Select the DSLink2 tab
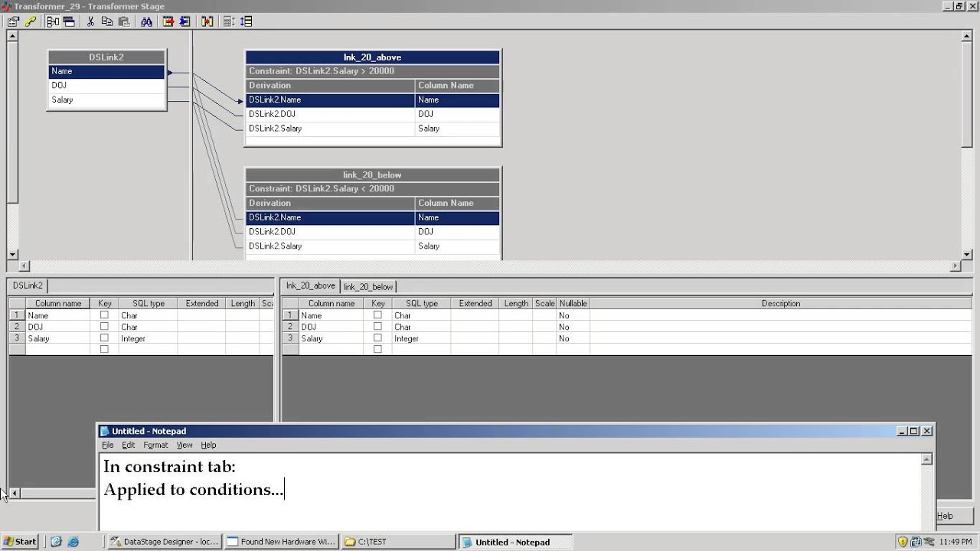Screen dimensions: 980x551 pos(28,285)
